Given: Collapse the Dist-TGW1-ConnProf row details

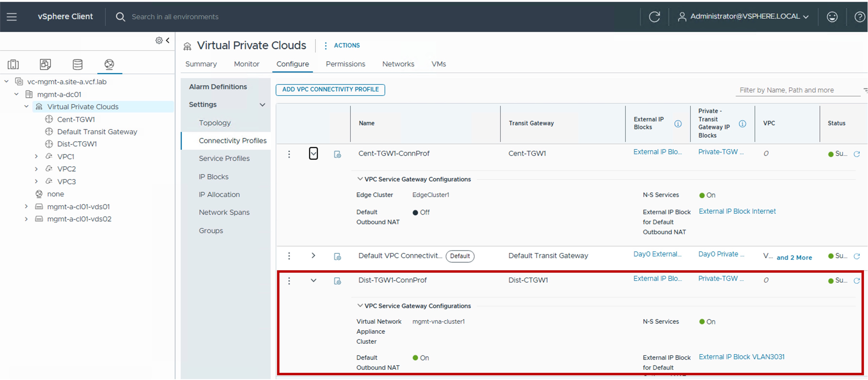Looking at the screenshot, I should 313,280.
